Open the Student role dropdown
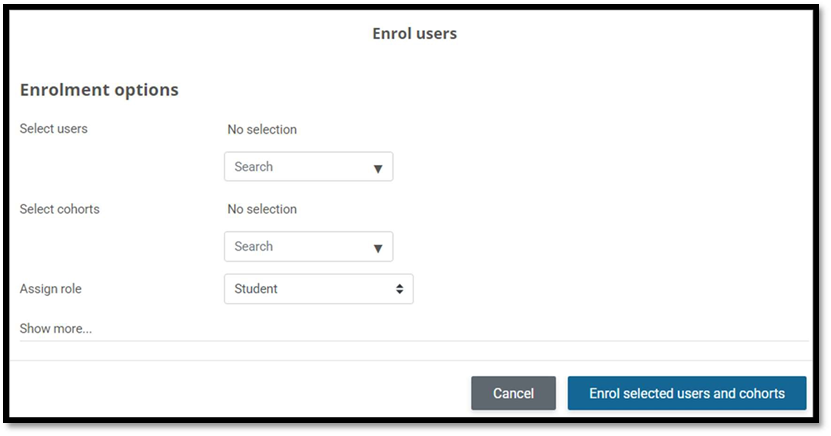 tap(318, 289)
